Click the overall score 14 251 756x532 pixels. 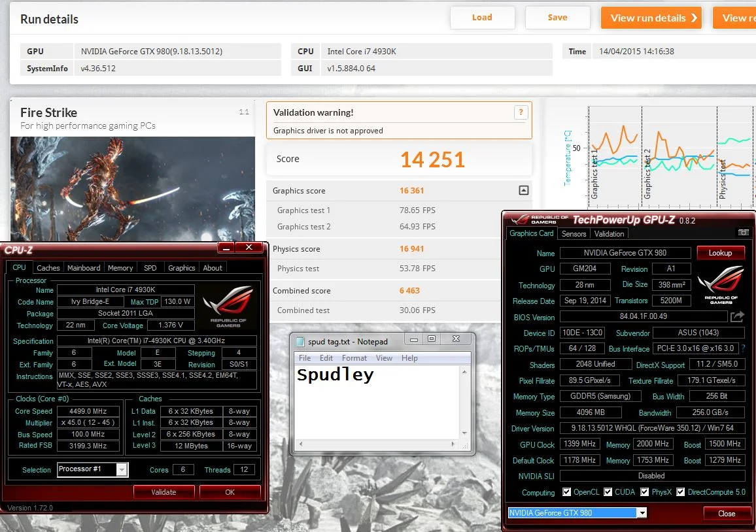pyautogui.click(x=432, y=159)
